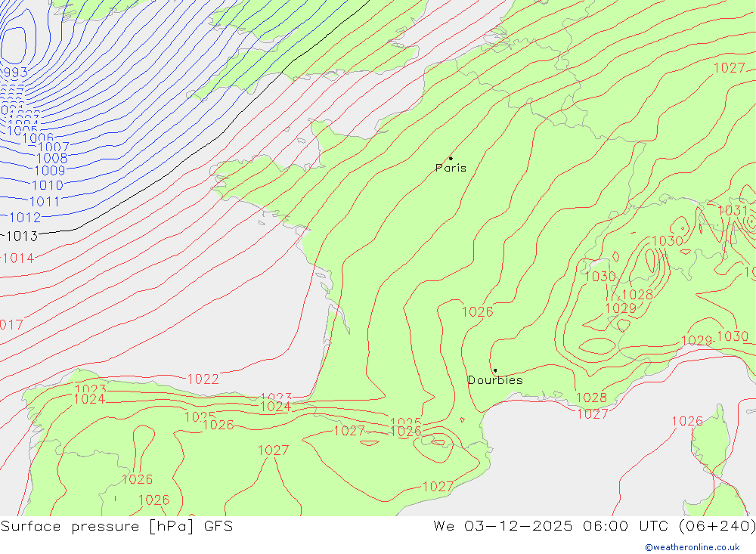The height and width of the screenshot is (554, 756).
Task: Click the blue 1010 isobar label
Action: [x=47, y=185]
